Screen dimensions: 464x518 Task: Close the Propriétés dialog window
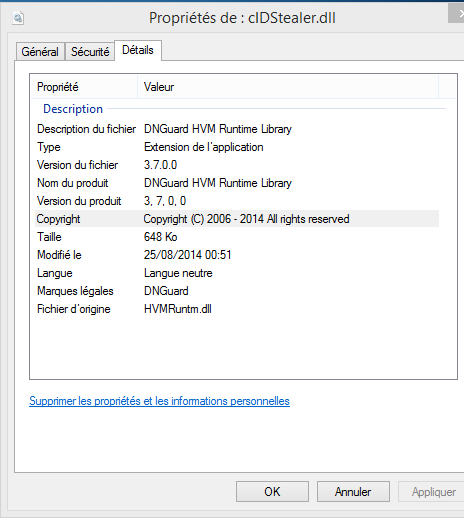pos(457,14)
